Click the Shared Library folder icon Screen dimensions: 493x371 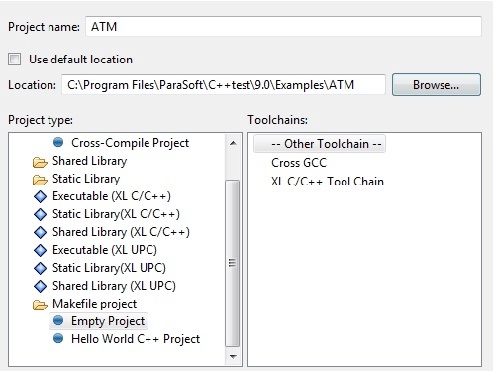(x=40, y=162)
